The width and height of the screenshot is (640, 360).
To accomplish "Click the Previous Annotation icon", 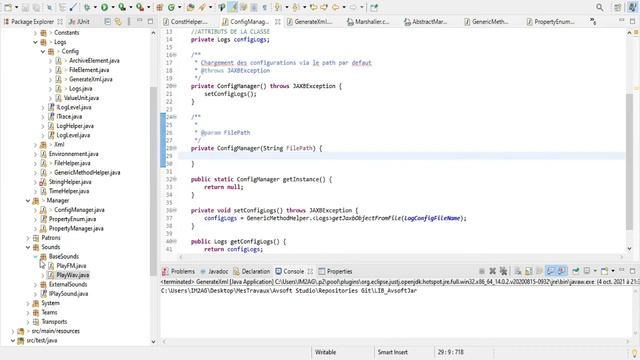I will coord(296,7).
